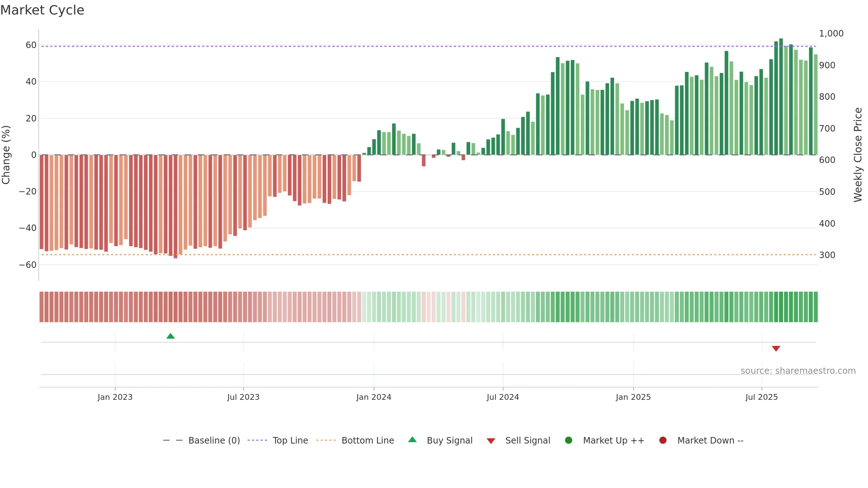Click the gray dashed line sample in legend

[173, 440]
